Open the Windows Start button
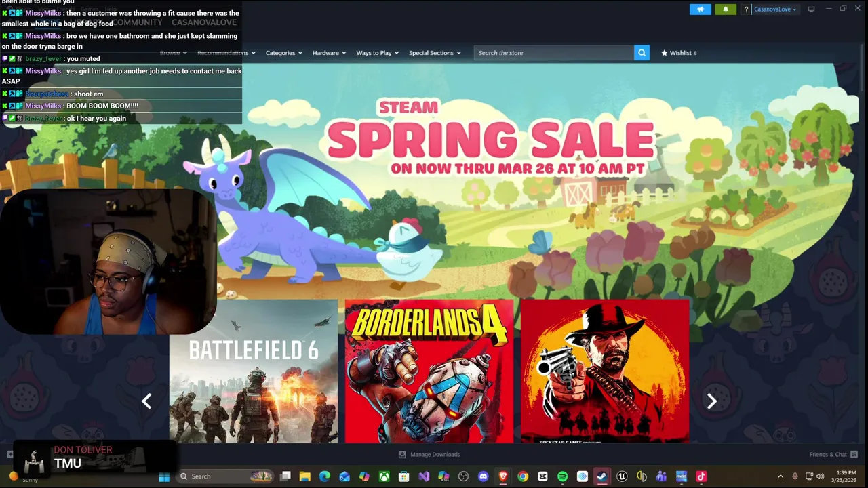The height and width of the screenshot is (488, 868). [164, 476]
